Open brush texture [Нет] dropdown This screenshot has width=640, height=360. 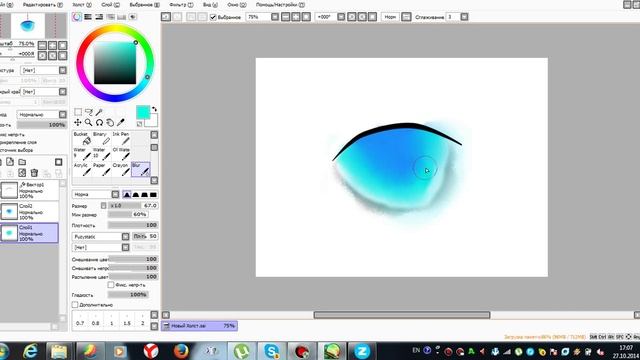(x=101, y=247)
